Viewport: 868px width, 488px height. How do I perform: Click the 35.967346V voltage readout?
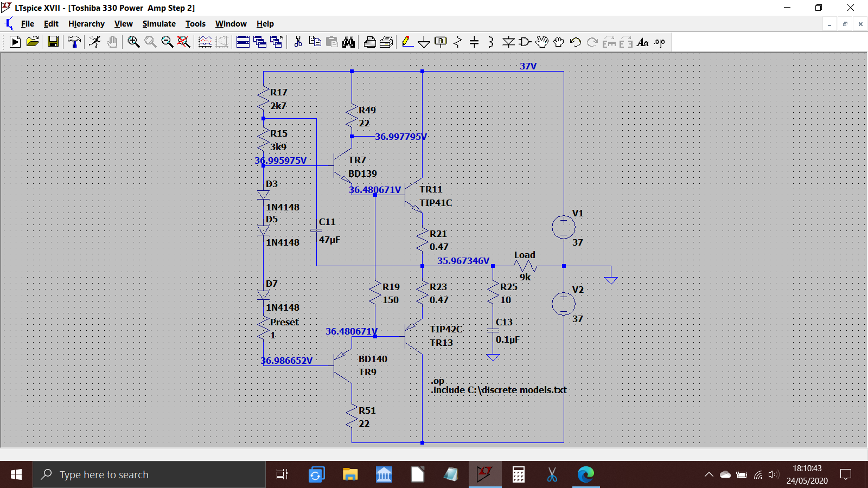pyautogui.click(x=463, y=261)
